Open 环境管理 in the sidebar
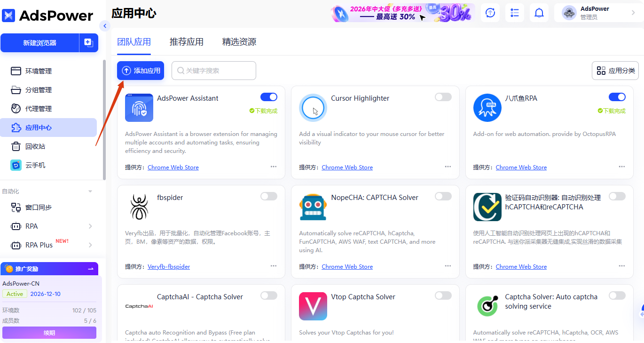This screenshot has width=644, height=343. [x=39, y=71]
